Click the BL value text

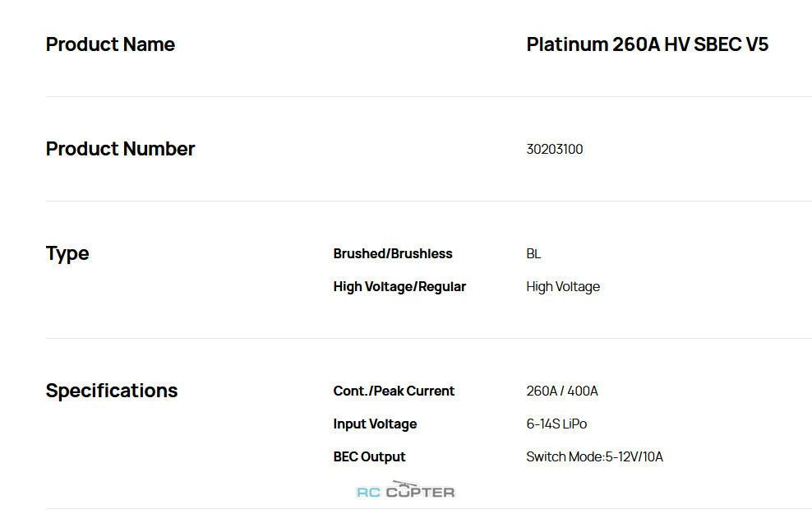533,254
